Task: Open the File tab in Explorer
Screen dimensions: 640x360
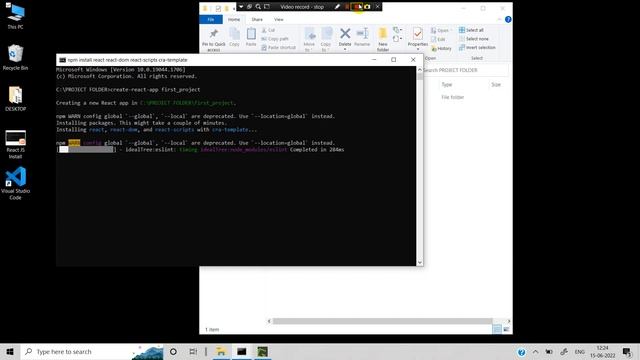Action: tap(211, 20)
